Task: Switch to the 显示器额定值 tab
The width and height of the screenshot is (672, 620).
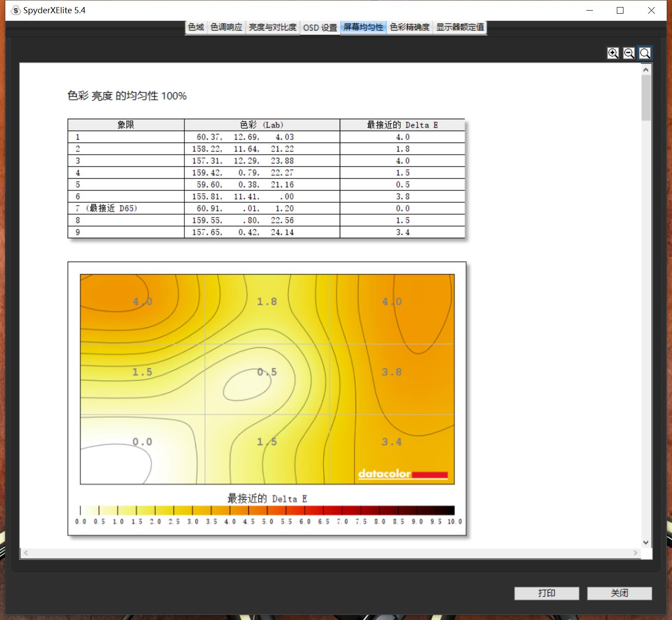Action: coord(460,27)
